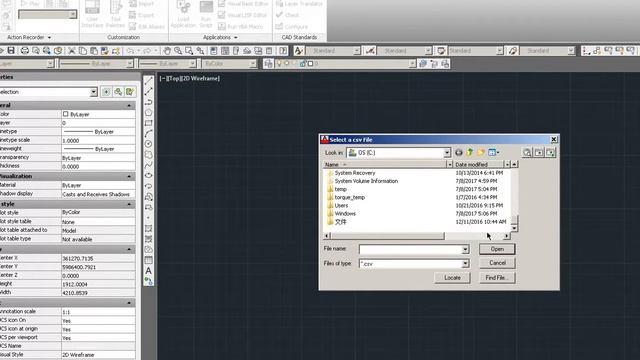640x360 pixels.
Task: Click the Zoom Realtime magnifier icon
Action: (178, 51)
